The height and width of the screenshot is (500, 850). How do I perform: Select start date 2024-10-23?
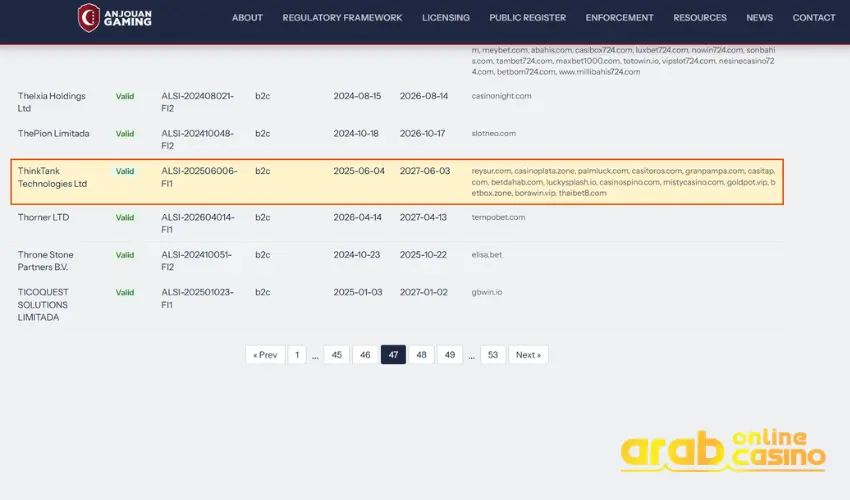[x=357, y=255]
